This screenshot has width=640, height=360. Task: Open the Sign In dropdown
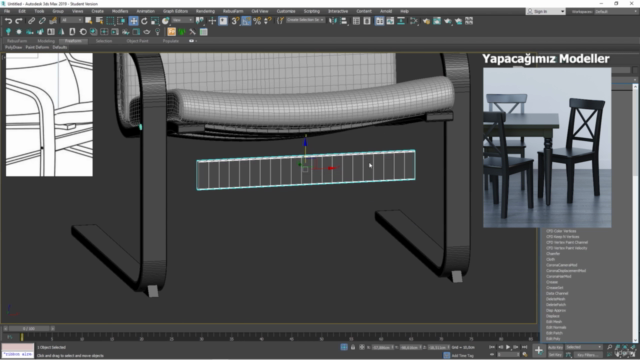coord(546,11)
